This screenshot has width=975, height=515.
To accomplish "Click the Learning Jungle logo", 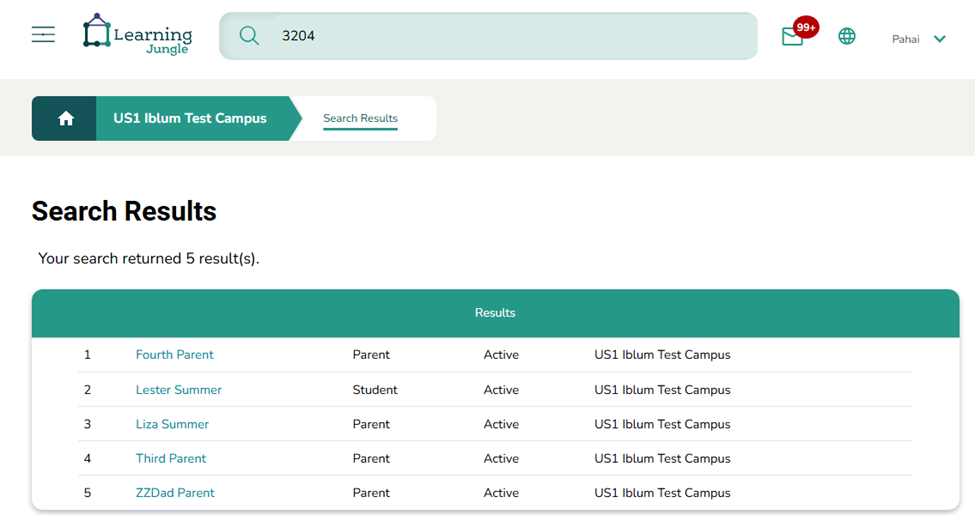I will pos(137,35).
